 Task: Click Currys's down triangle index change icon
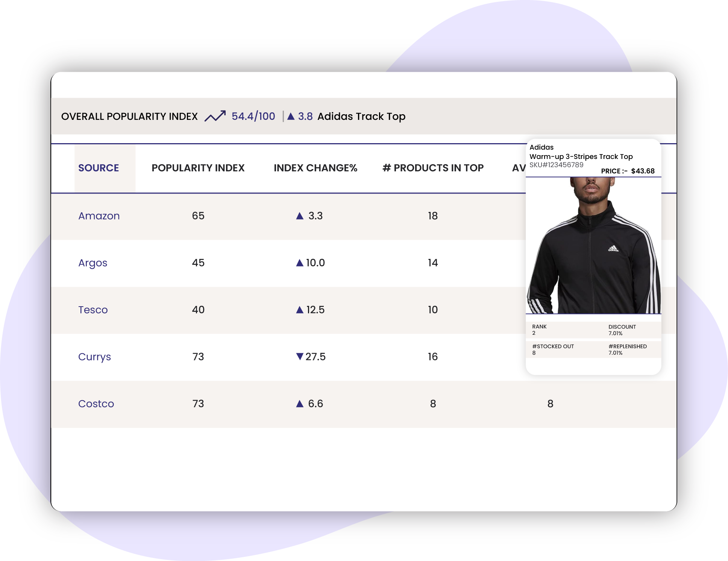300,356
